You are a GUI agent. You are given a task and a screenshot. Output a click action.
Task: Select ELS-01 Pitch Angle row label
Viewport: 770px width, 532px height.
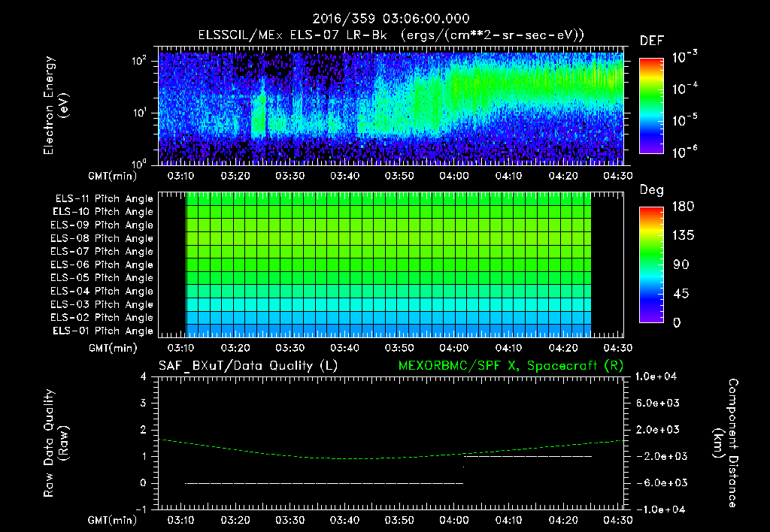pyautogui.click(x=102, y=331)
